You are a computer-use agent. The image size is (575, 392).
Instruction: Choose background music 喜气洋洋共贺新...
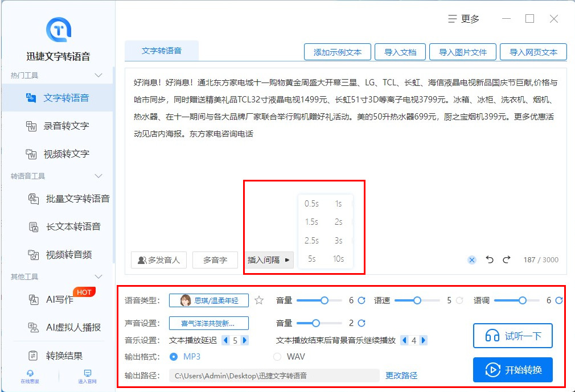[x=209, y=323]
